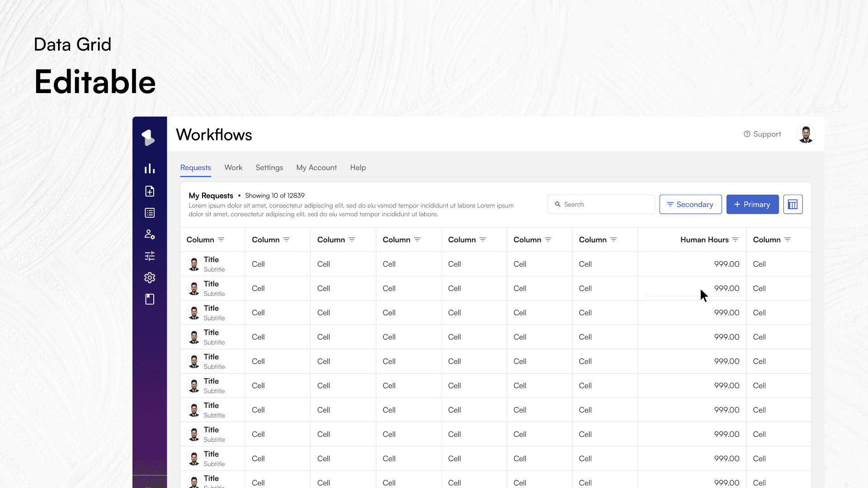
Task: Open the list view sidebar icon
Action: click(x=150, y=213)
